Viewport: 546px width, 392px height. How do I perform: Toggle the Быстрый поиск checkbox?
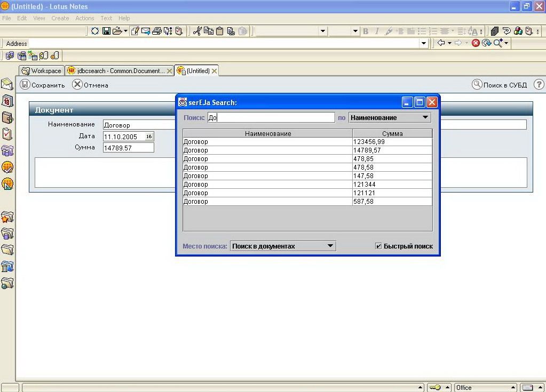tap(378, 246)
